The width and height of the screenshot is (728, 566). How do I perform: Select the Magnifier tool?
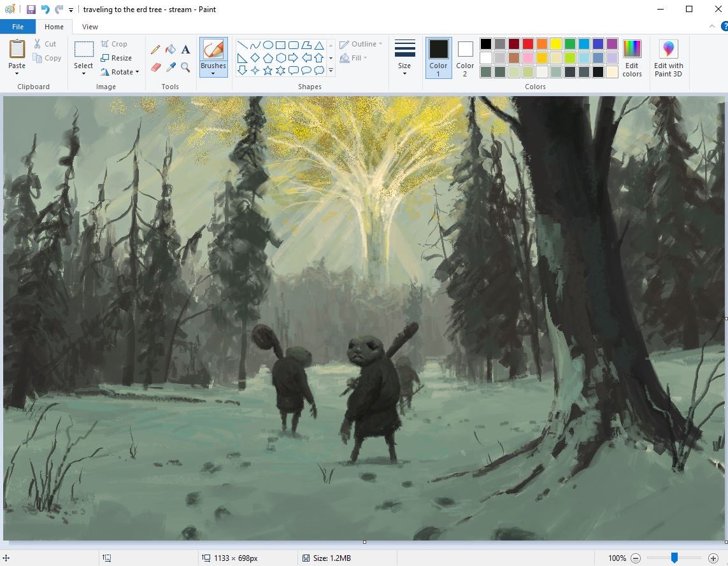pyautogui.click(x=185, y=67)
